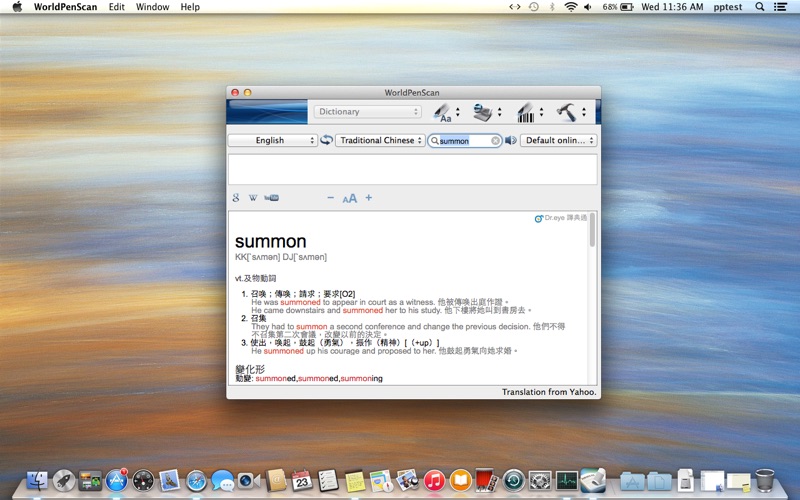Click the Time Machine menu bar icon
This screenshot has width=800, height=500.
534,7
